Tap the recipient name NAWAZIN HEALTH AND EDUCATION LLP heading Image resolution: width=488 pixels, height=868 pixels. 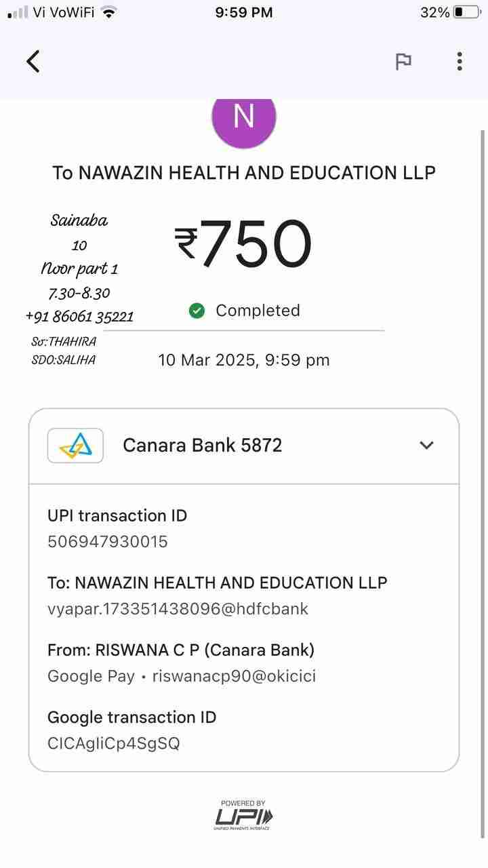[x=244, y=173]
